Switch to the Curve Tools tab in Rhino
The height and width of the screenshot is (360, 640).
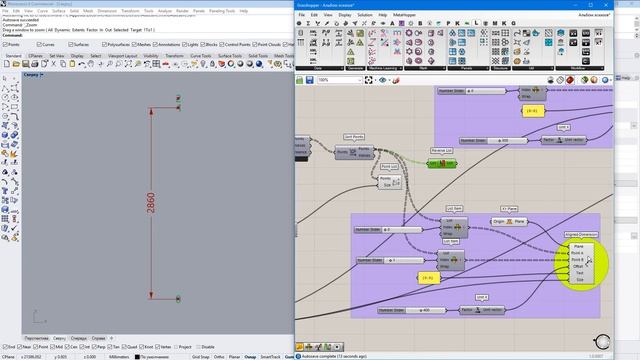[200, 56]
